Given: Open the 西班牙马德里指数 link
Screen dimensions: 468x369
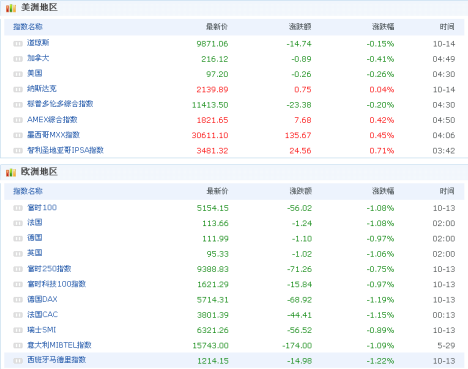Looking at the screenshot, I should [57, 360].
